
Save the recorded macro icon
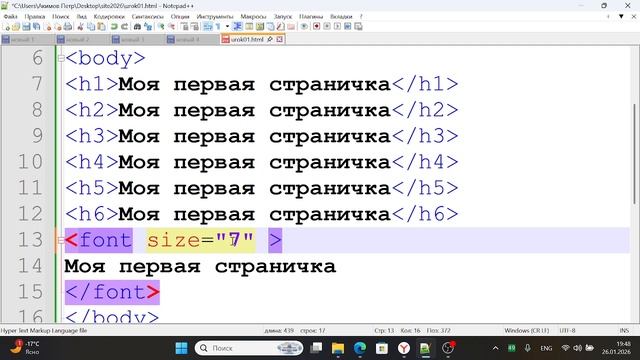pos(358,27)
